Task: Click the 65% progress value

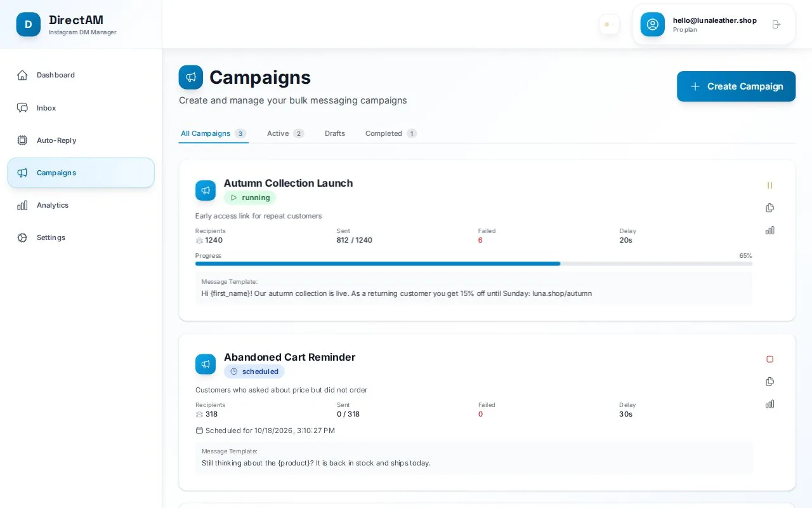Action: click(x=745, y=255)
